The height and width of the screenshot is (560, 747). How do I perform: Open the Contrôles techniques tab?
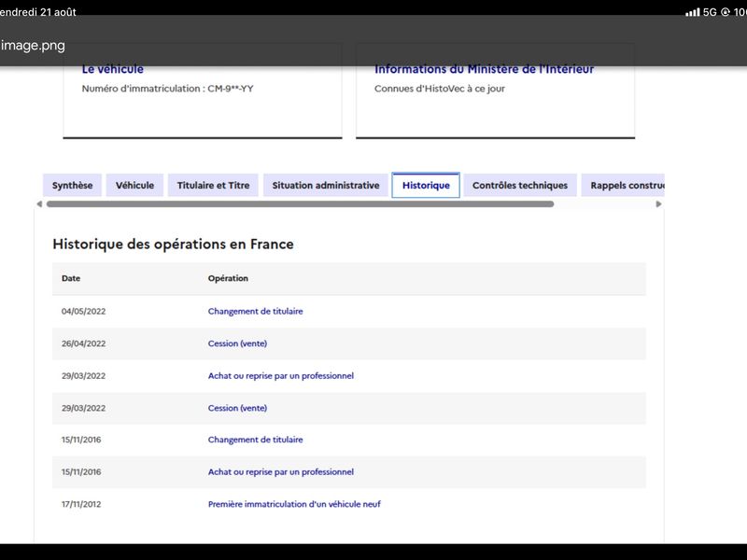[520, 185]
